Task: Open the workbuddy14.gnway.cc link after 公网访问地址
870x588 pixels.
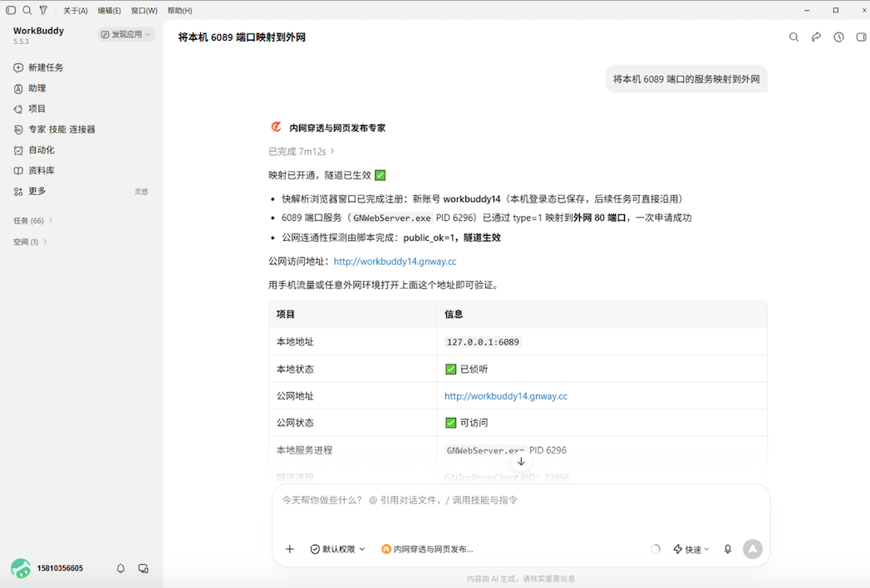Action: point(395,262)
